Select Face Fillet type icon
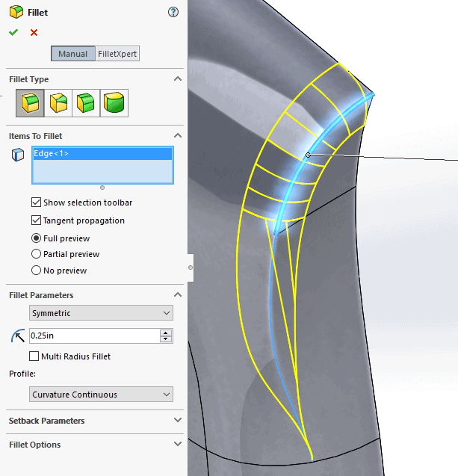This screenshot has height=476, width=458. (x=86, y=103)
